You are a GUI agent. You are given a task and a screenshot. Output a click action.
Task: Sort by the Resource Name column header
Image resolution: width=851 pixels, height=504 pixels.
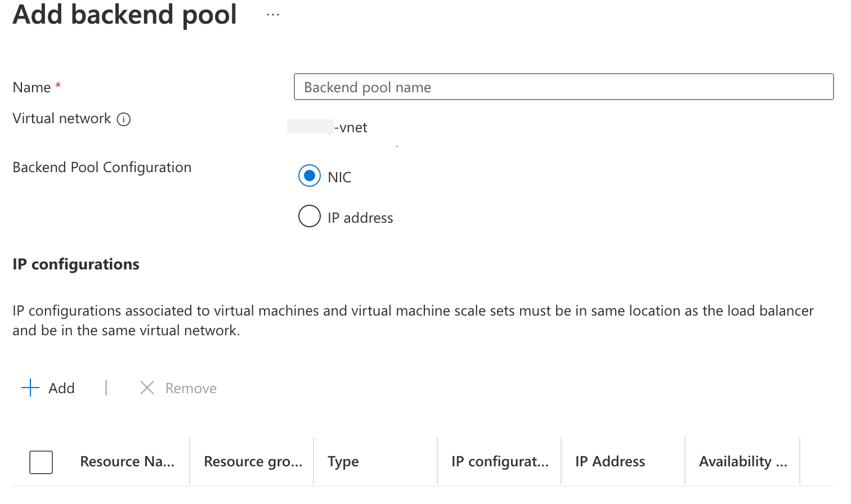click(127, 461)
